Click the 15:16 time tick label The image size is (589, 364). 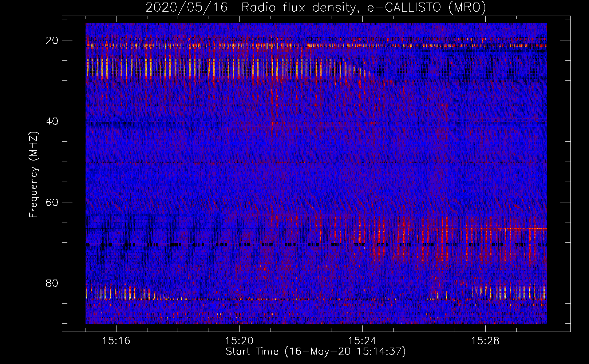(116, 341)
